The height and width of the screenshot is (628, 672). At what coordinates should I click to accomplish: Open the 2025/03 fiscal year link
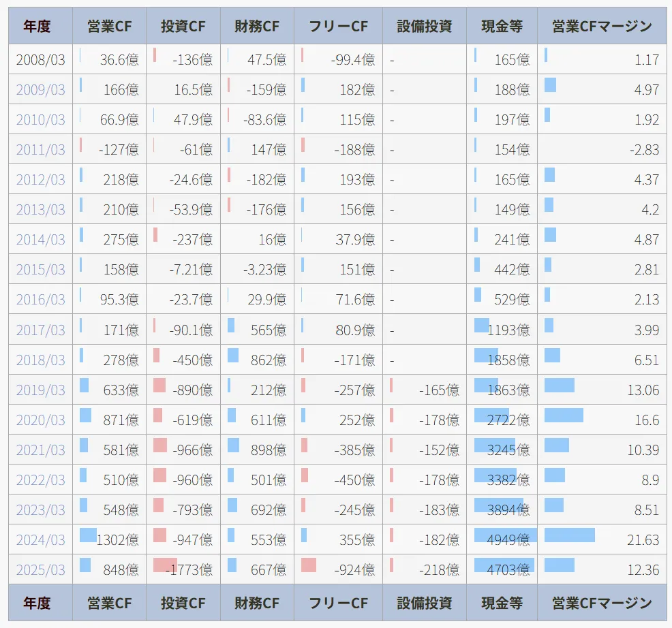[x=41, y=570]
